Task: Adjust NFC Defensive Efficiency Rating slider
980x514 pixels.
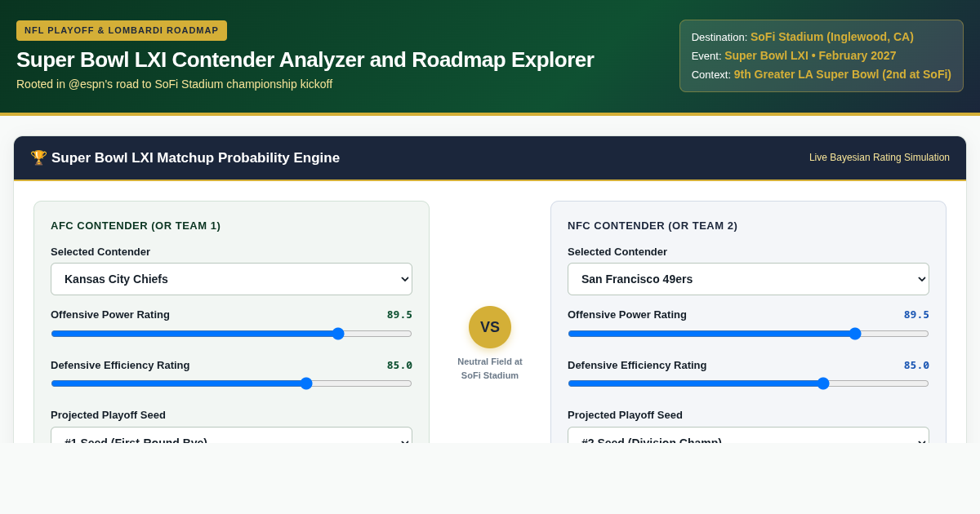Action: tap(748, 383)
